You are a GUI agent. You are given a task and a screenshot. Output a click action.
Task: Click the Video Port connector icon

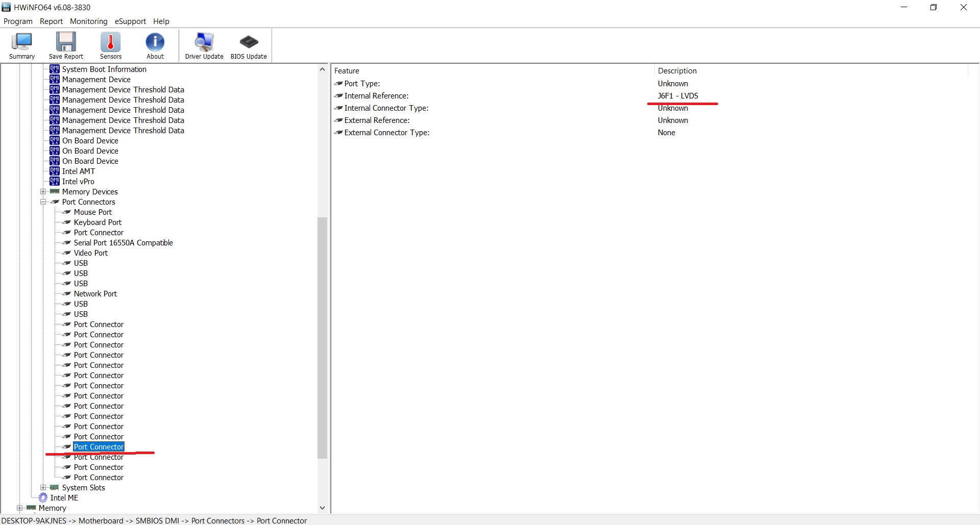(x=66, y=253)
